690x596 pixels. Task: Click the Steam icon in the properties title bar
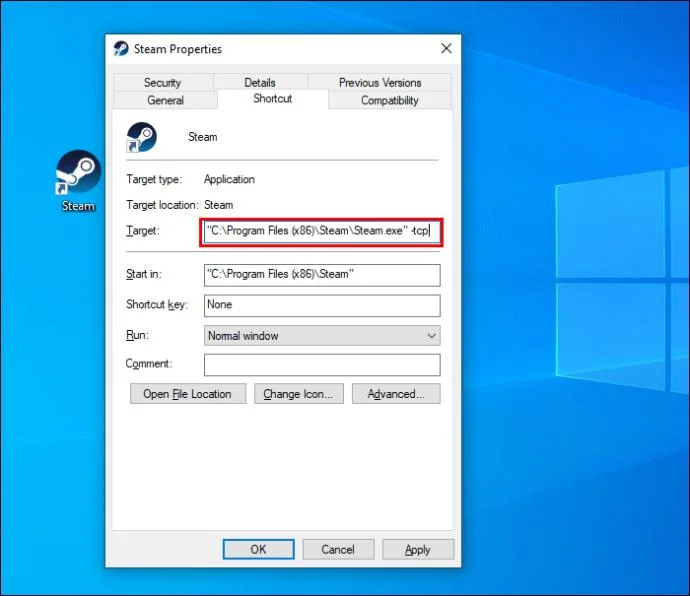(121, 48)
